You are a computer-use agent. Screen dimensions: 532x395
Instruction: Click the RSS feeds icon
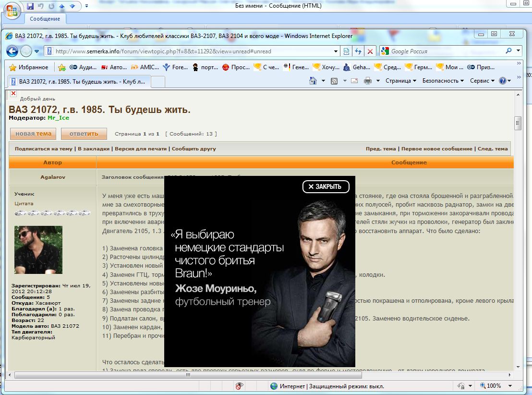pyautogui.click(x=334, y=81)
